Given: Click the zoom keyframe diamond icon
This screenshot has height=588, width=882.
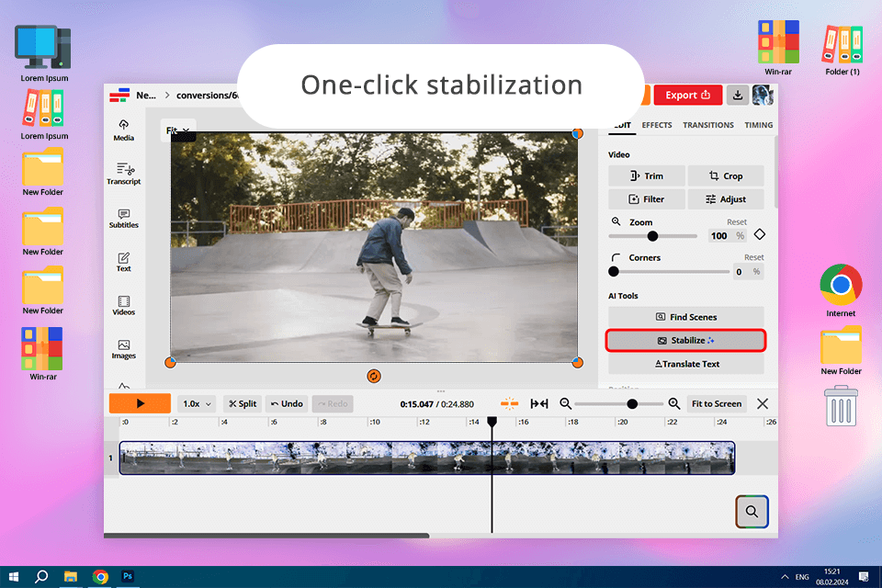Looking at the screenshot, I should click(760, 234).
